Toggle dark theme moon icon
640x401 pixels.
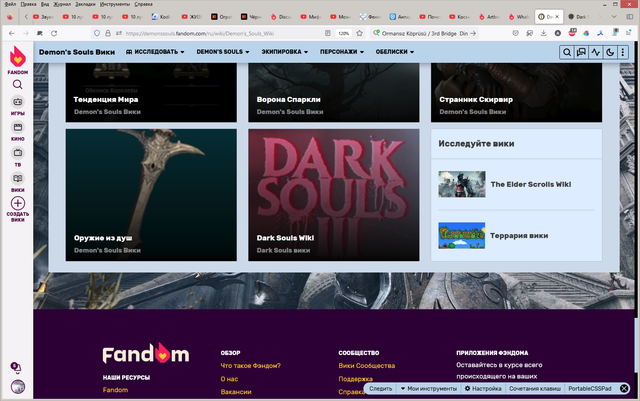click(610, 52)
